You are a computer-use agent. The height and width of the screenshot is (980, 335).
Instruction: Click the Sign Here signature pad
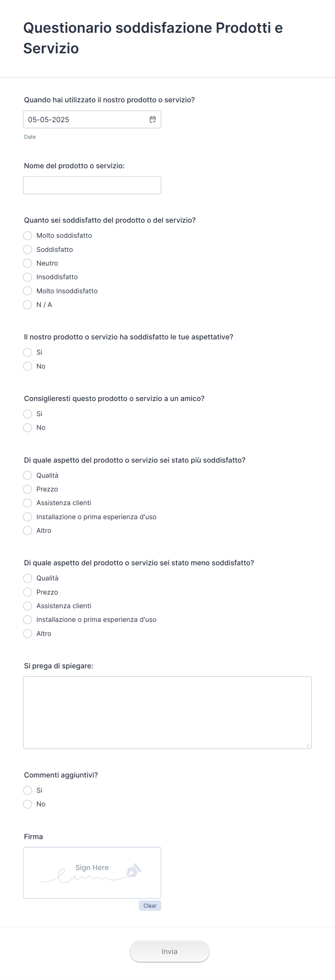(x=92, y=873)
